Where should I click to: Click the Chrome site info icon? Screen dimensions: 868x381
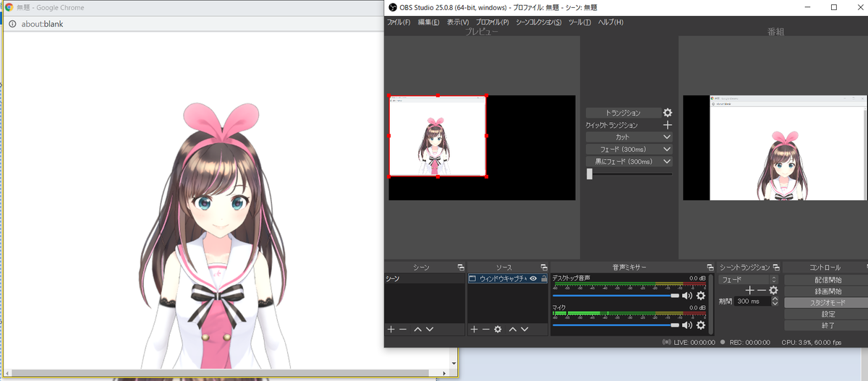point(12,23)
